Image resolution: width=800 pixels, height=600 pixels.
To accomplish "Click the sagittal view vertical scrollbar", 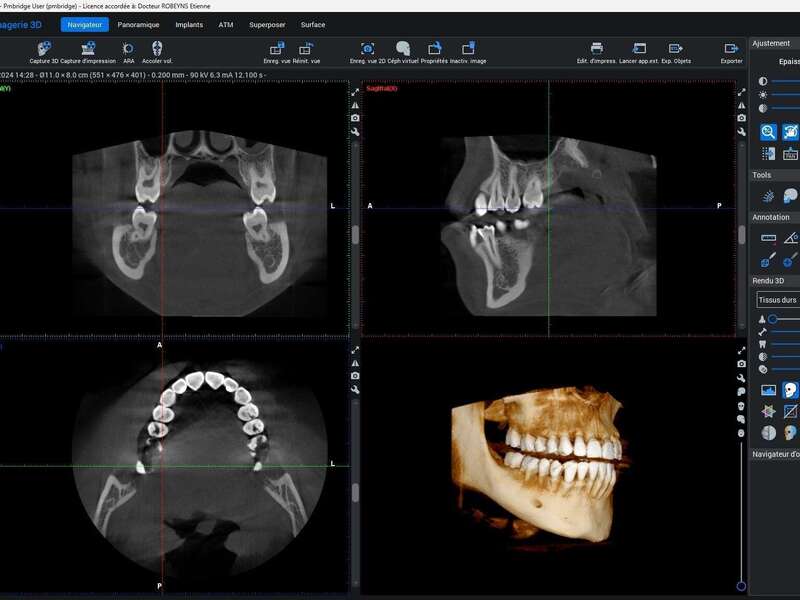I will (741, 235).
